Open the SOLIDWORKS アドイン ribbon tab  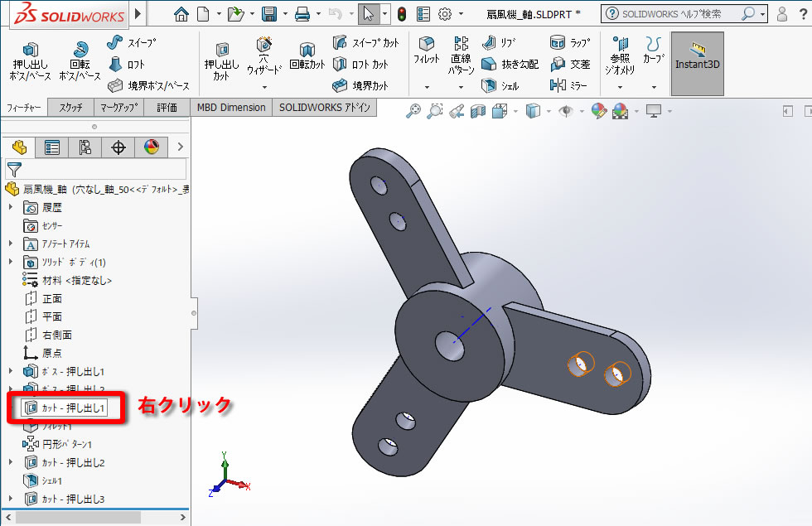coord(325,108)
